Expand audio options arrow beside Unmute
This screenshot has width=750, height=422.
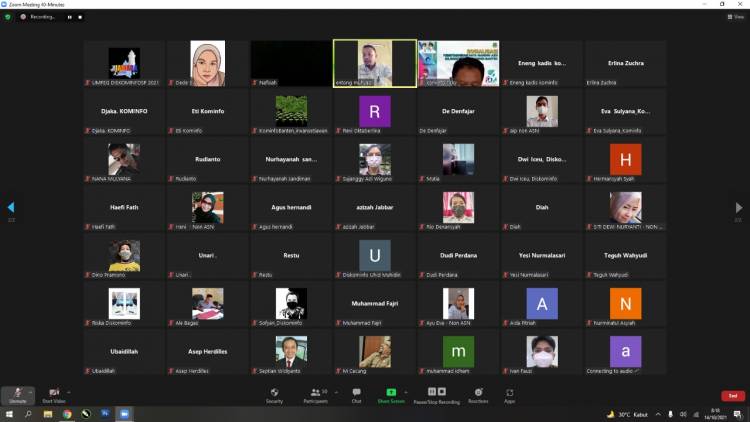[31, 390]
